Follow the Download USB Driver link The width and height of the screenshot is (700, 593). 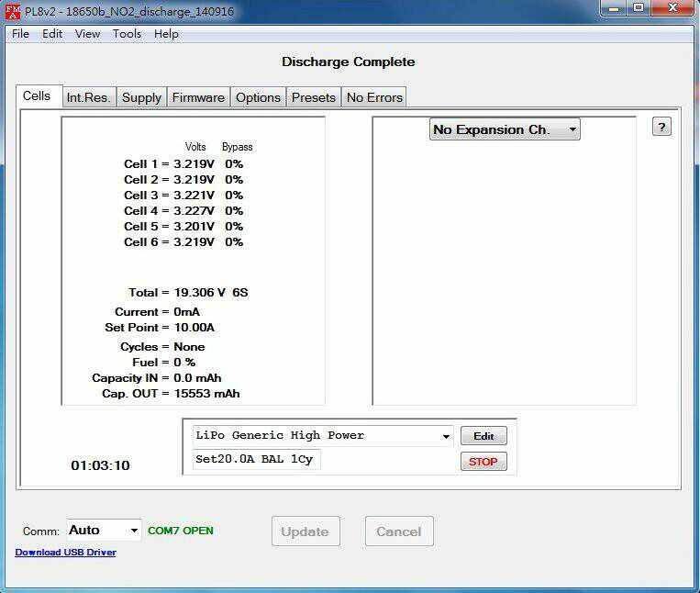65,552
